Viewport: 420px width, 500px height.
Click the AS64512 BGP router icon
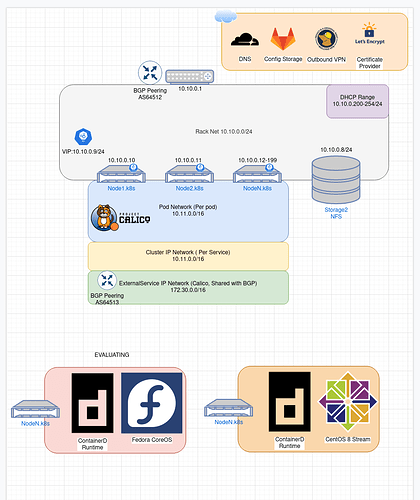click(150, 72)
